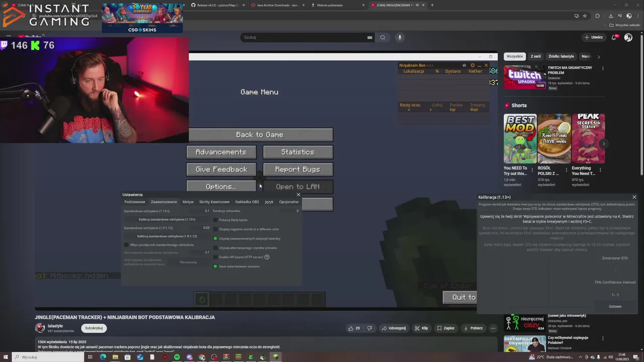Open the YouTube account avatar menu
Screen dimensions: 644x362
(628, 37)
